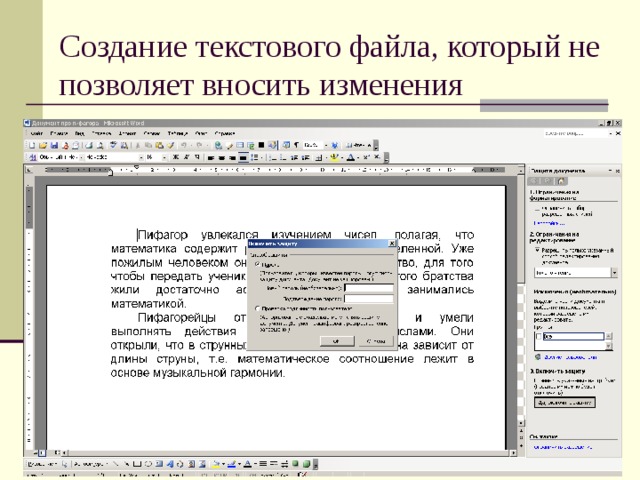Cancel the protection dialog
The image size is (640, 480).
[376, 341]
